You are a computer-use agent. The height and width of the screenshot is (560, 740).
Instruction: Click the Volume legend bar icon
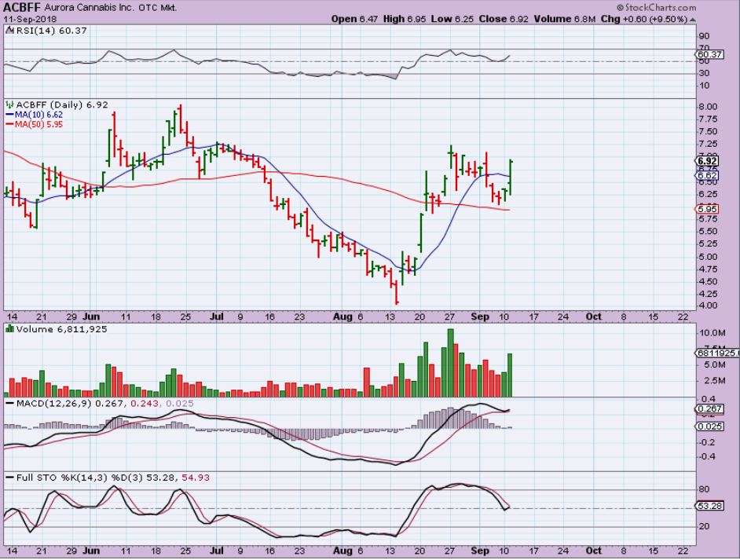[8, 330]
